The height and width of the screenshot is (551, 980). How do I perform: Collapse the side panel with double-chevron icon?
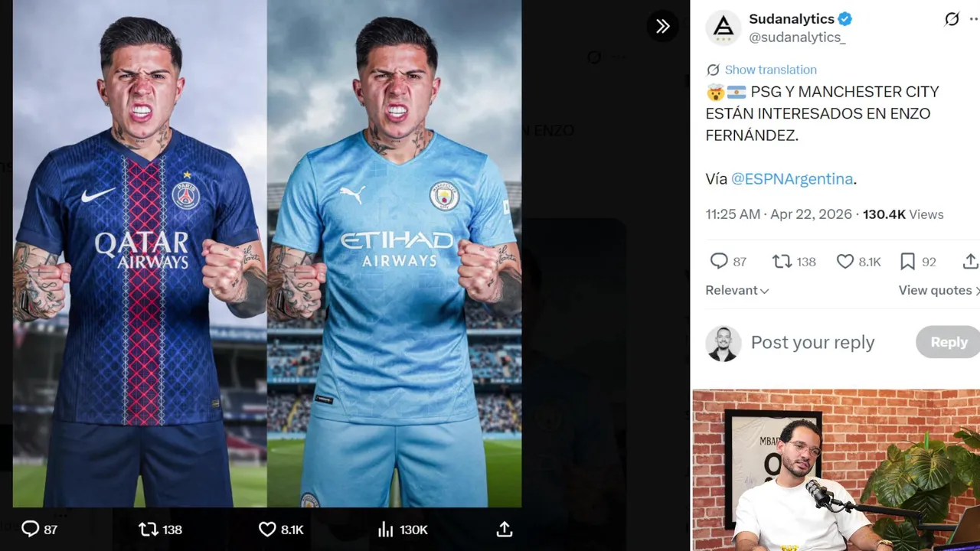coord(662,26)
